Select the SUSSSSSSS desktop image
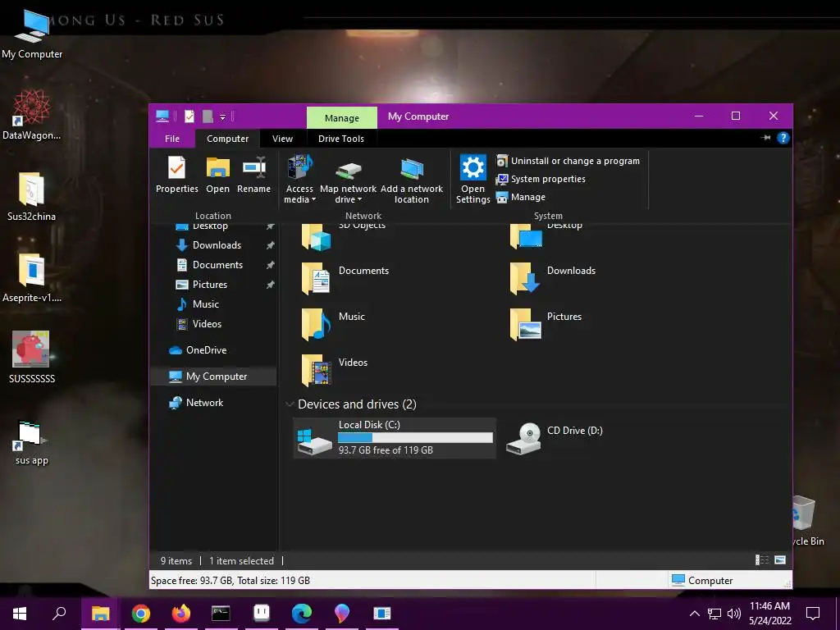Image resolution: width=840 pixels, height=630 pixels. (32, 357)
